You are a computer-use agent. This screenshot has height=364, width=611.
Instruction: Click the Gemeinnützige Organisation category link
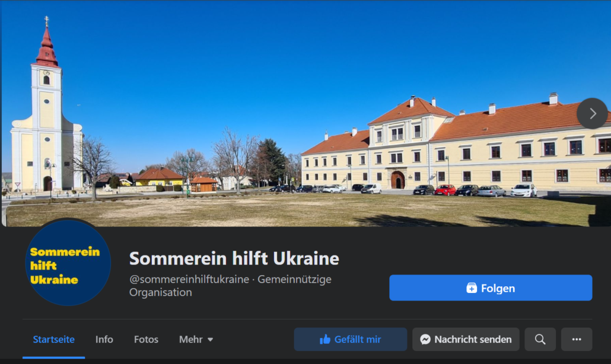tap(230, 286)
